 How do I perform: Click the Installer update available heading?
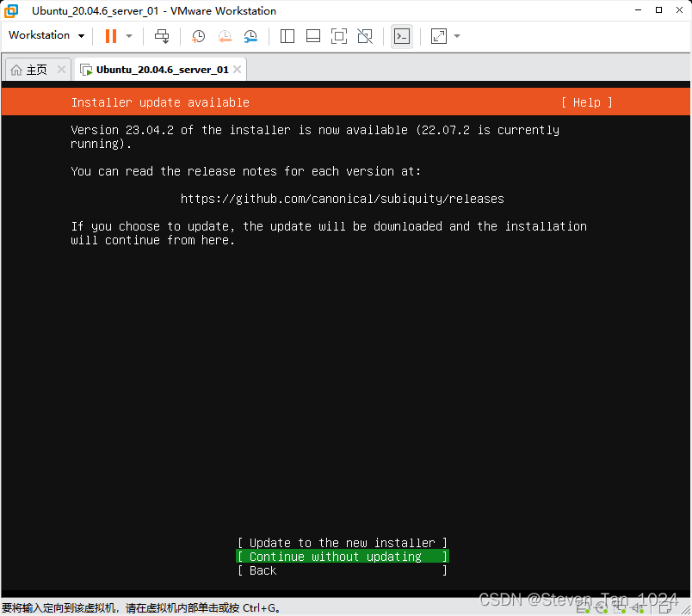coord(160,102)
